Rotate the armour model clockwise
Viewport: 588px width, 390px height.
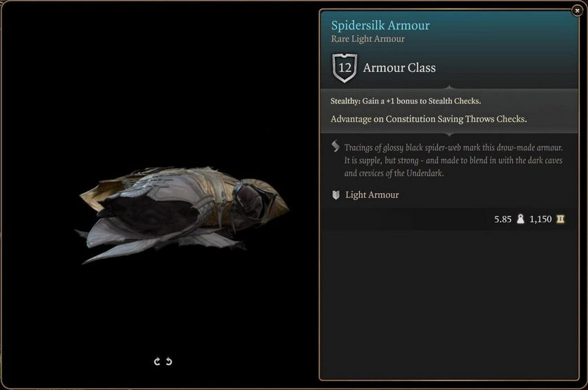[x=157, y=362]
